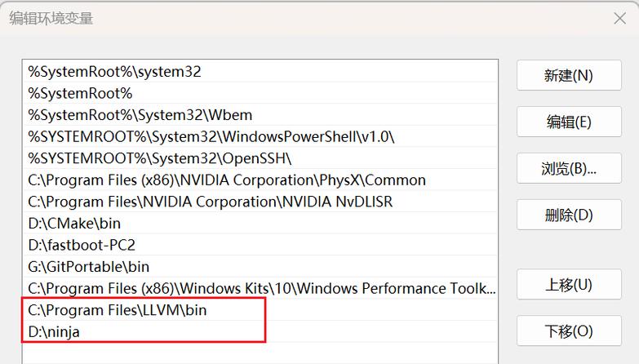Click the D:\fastboot-PC2 path row
639x364 pixels.
(x=82, y=245)
